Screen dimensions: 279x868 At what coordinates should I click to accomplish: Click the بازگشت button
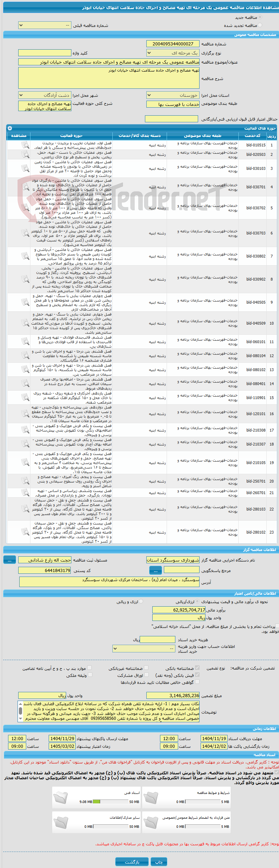tap(132, 862)
